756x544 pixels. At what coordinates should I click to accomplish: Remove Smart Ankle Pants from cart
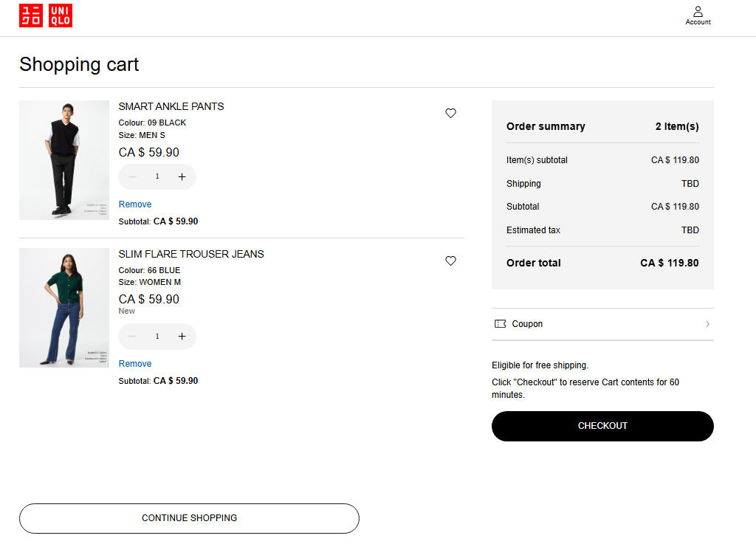tap(135, 204)
